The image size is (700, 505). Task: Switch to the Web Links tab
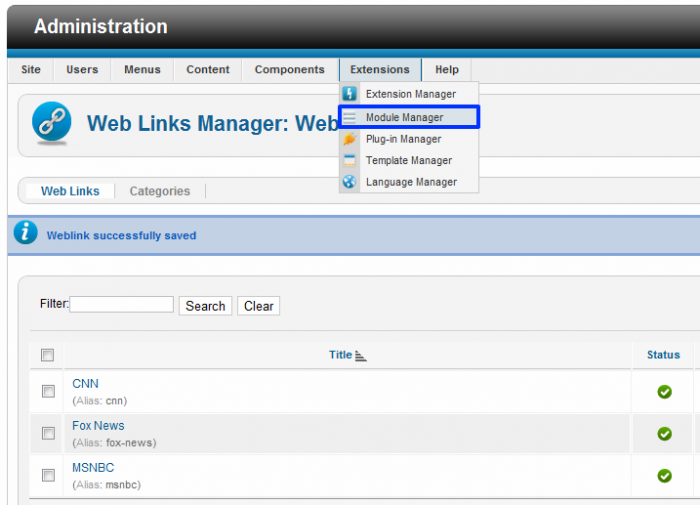(x=70, y=191)
